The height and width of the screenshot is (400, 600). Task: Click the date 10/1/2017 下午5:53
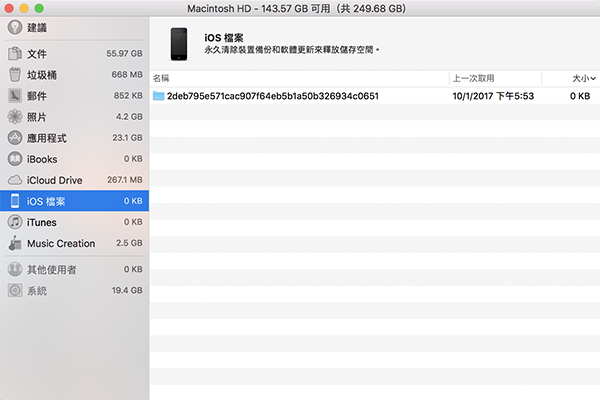pyautogui.click(x=493, y=96)
